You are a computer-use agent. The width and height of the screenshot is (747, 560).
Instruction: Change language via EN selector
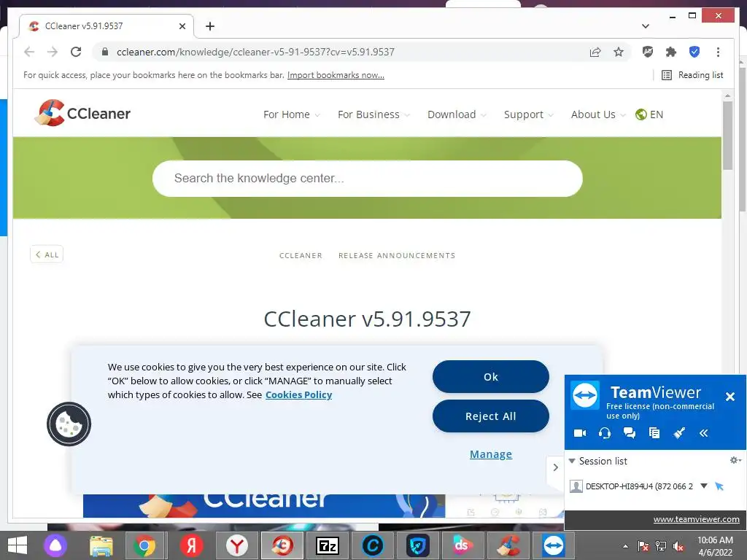pos(649,114)
